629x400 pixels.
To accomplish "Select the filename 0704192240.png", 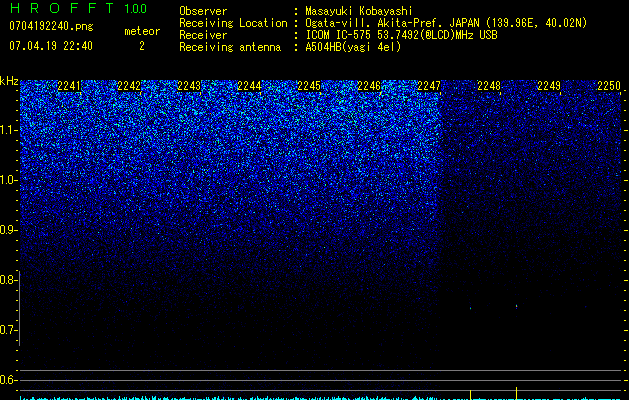I will (x=51, y=26).
